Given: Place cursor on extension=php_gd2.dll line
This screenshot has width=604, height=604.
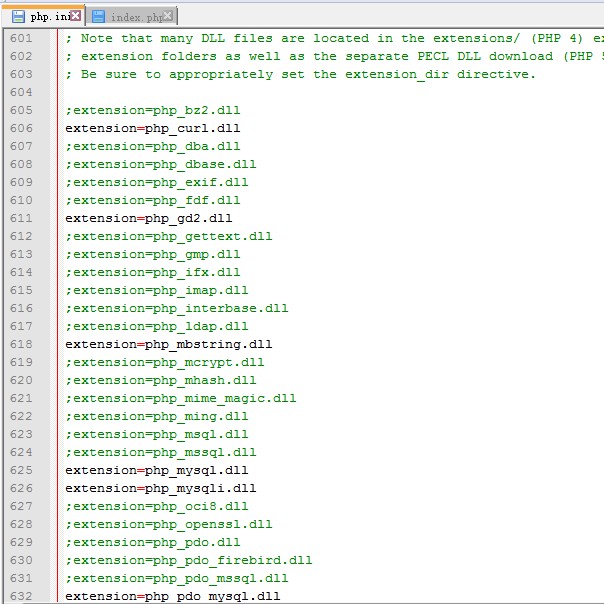Looking at the screenshot, I should point(148,219).
